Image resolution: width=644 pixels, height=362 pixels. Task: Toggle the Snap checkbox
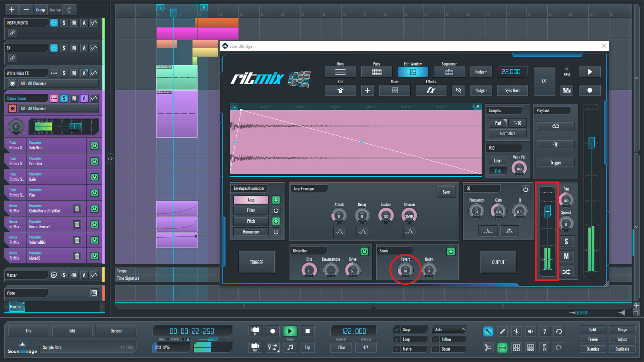(397, 330)
